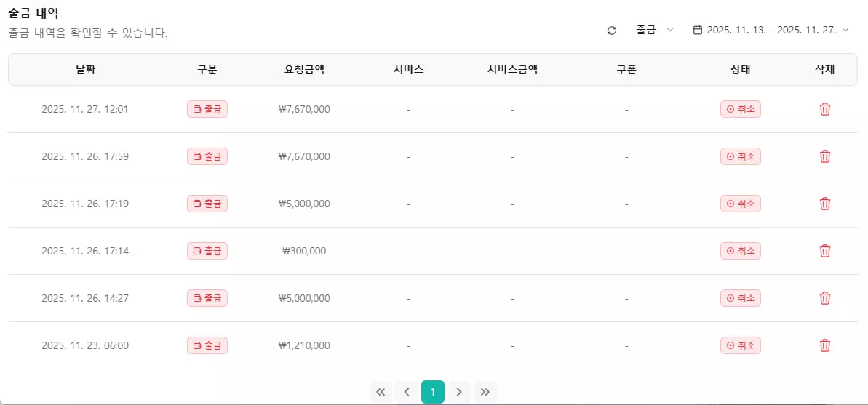Go to the previous page
Screen dimensions: 868x405
tap(407, 393)
